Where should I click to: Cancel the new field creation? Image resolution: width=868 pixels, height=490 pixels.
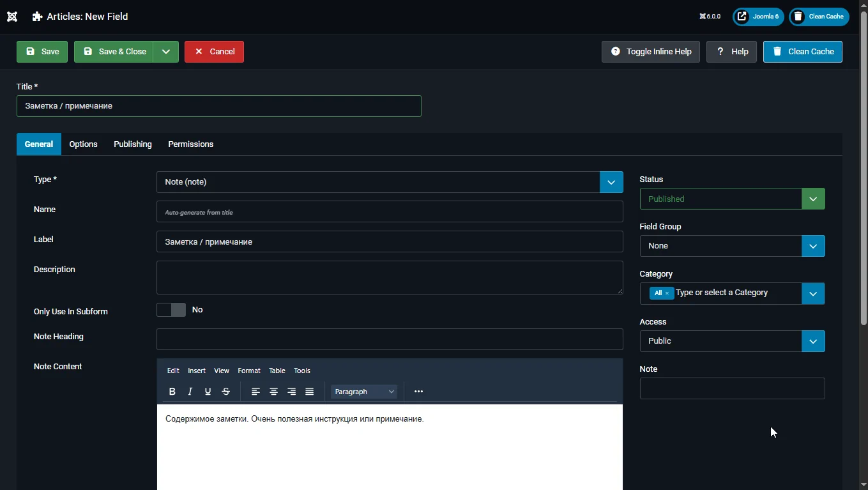214,52
